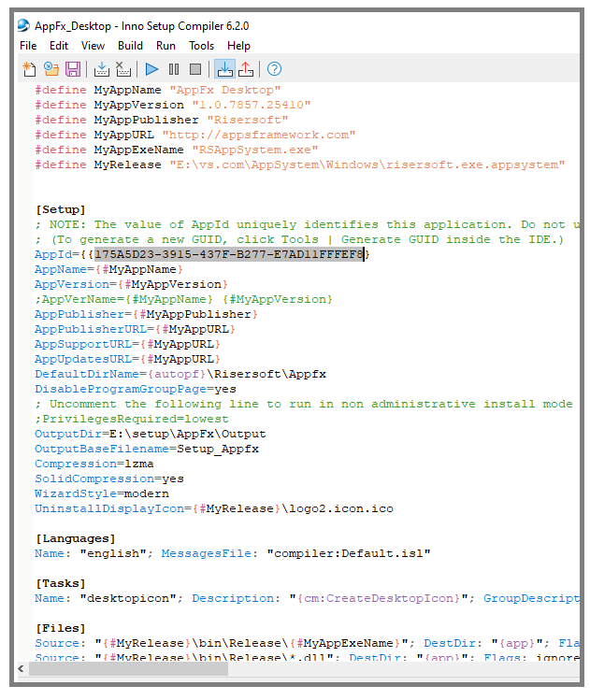
Task: Click the AppUpdatesURL directive line
Action: click(127, 360)
